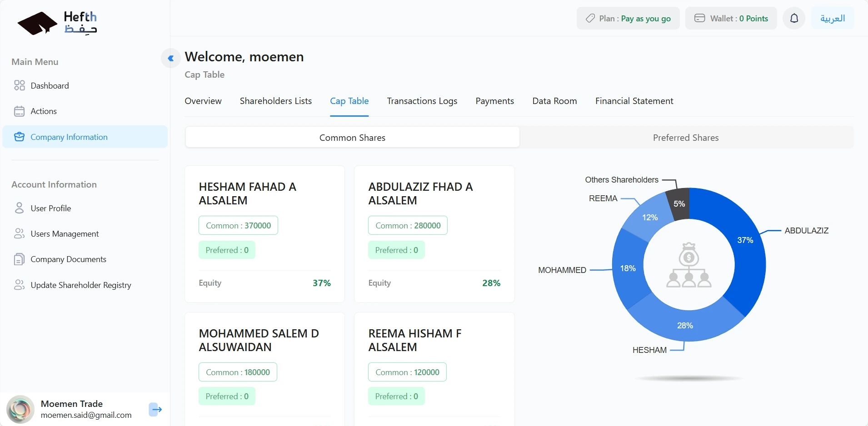Click the logout arrow icon

[155, 409]
